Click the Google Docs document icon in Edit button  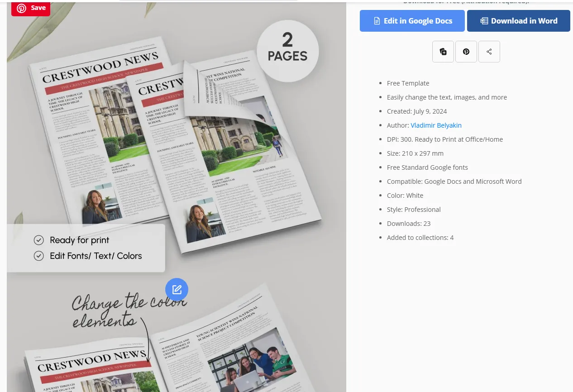tap(377, 21)
